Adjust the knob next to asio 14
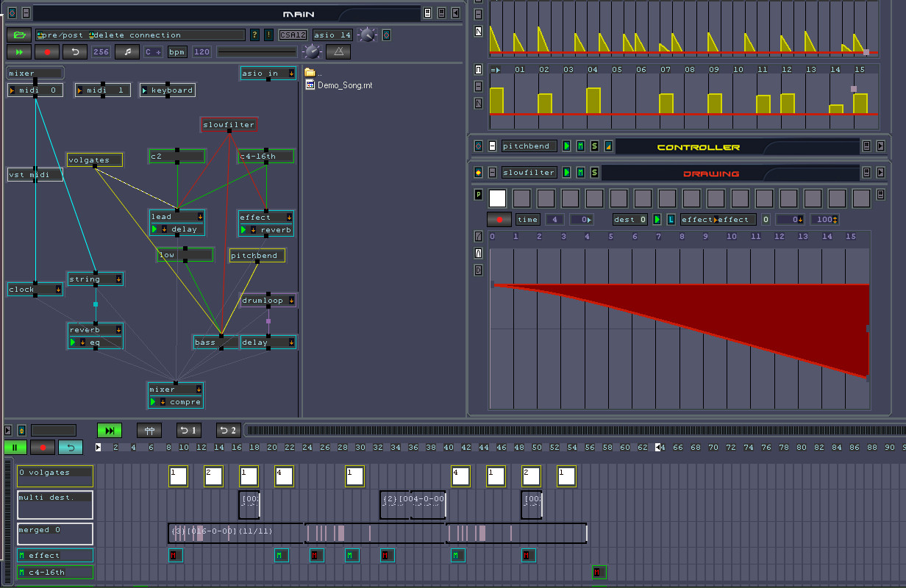The height and width of the screenshot is (588, 906). (367, 35)
